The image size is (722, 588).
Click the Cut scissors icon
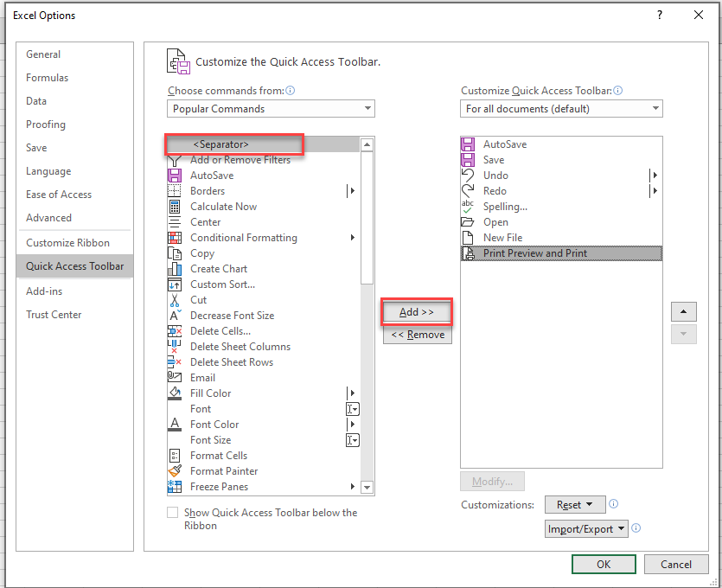point(175,300)
